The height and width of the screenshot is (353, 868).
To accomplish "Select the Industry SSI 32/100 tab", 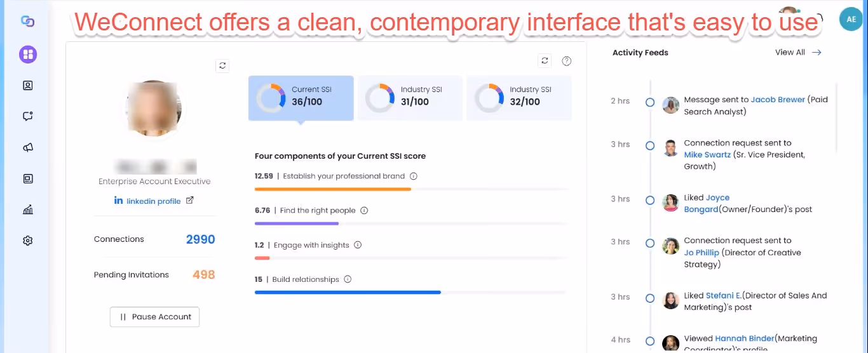I will point(519,98).
